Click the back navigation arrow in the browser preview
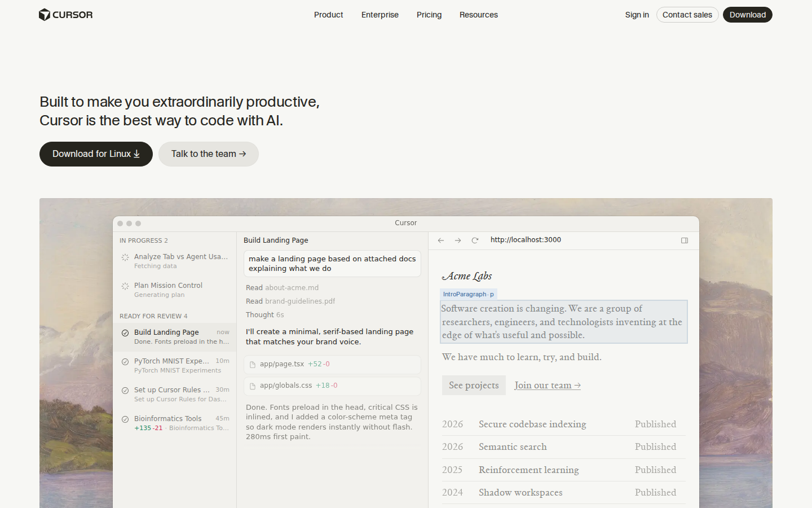The width and height of the screenshot is (812, 508). click(441, 240)
